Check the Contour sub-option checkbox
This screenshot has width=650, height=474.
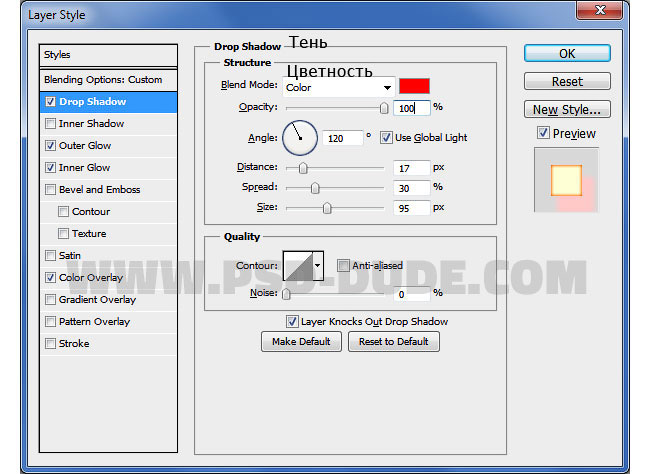(x=63, y=211)
